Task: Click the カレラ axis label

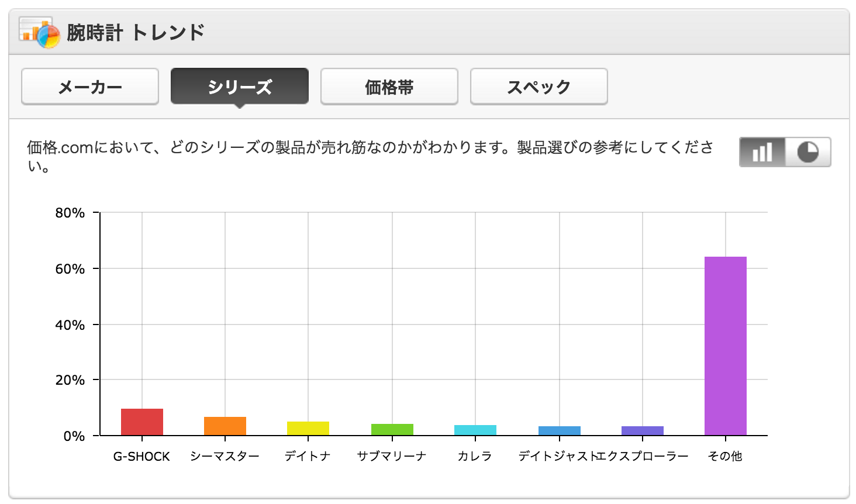Action: coord(475,456)
